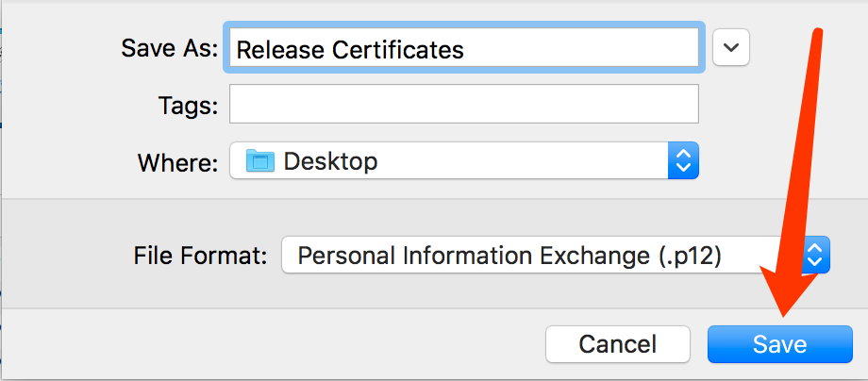
Task: Select the "Desktop" text in Where popup
Action: [330, 161]
